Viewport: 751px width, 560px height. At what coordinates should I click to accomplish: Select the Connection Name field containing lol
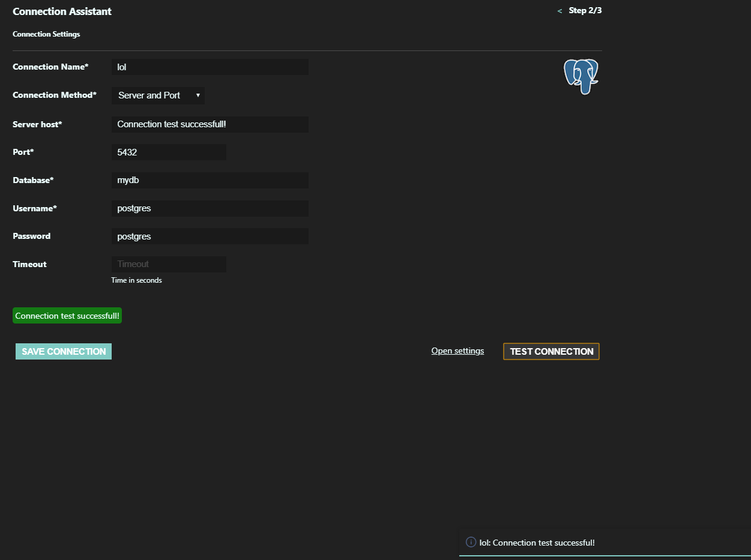[210, 67]
